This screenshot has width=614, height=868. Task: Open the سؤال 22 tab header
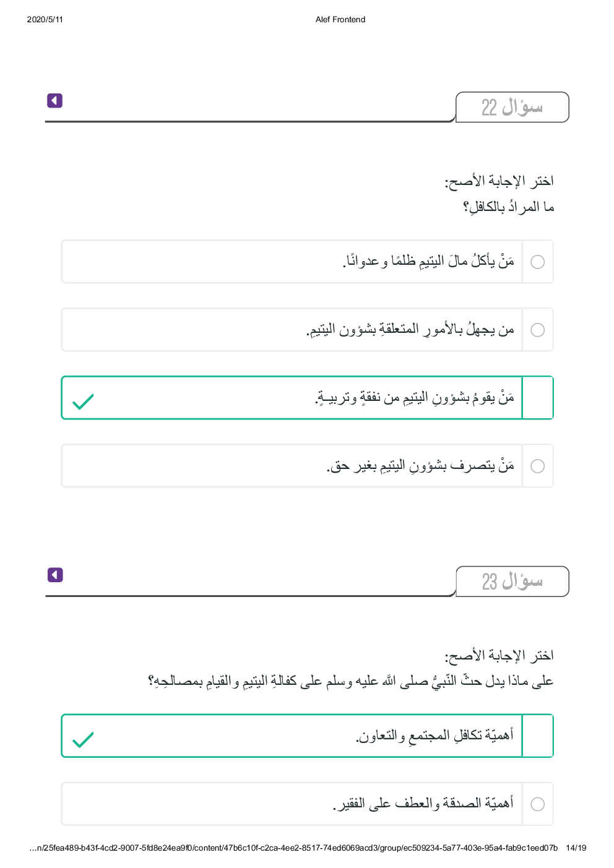(x=512, y=108)
